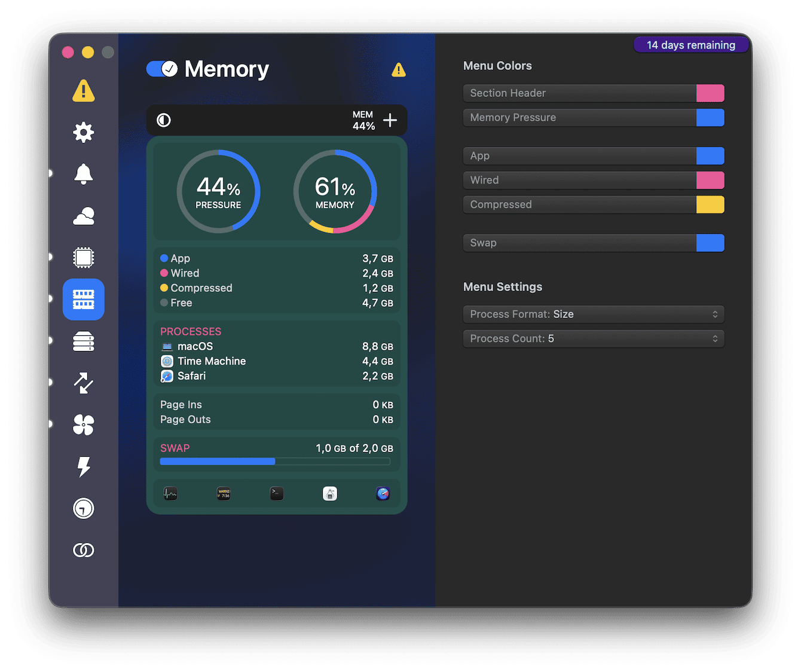The width and height of the screenshot is (801, 672).
Task: Select the Battery lightning icon
Action: coord(84,467)
